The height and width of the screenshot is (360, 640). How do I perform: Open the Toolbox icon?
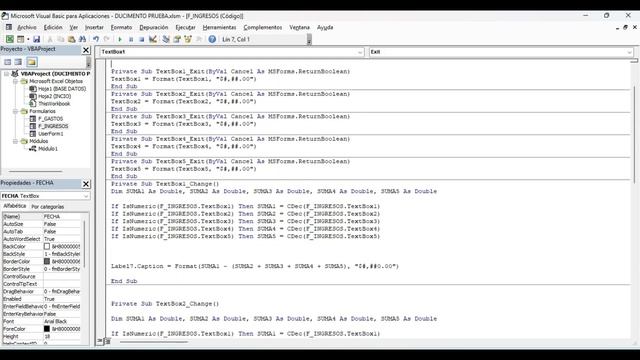tap(199, 39)
